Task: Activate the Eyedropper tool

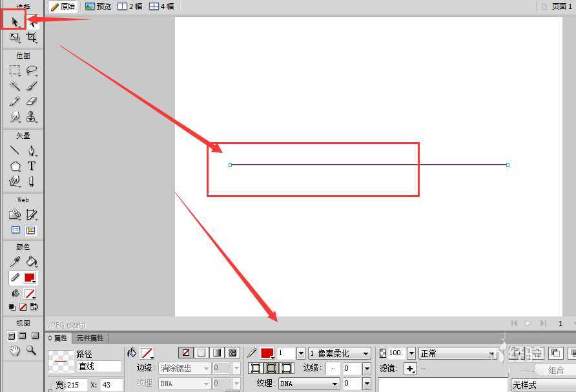Action: coord(14,262)
